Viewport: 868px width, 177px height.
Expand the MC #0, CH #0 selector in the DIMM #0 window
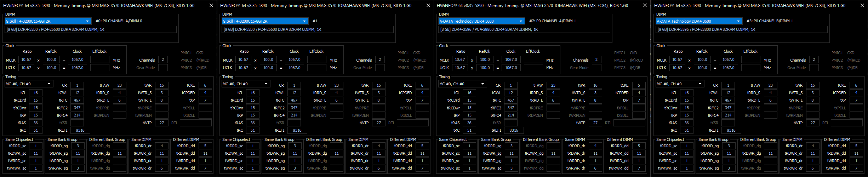tap(29, 84)
